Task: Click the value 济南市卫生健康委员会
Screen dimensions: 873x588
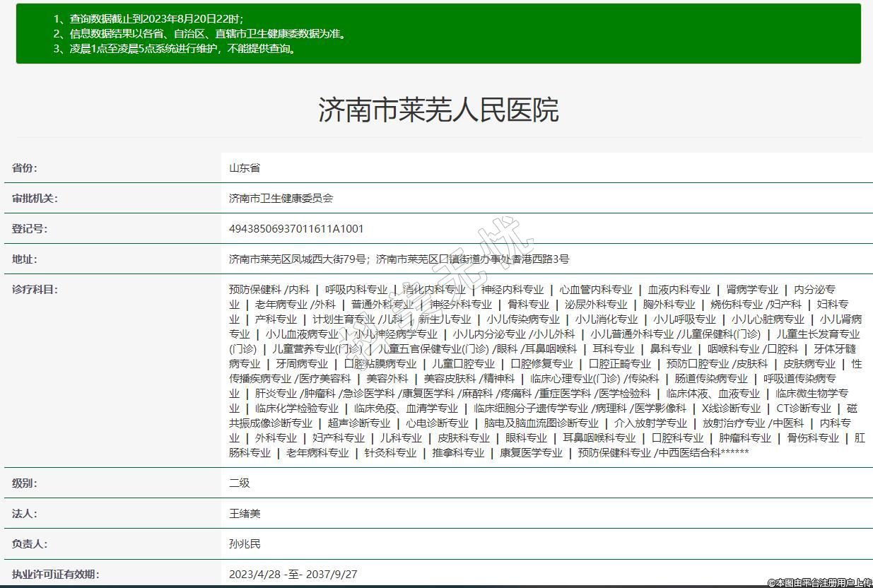Action: 281,199
